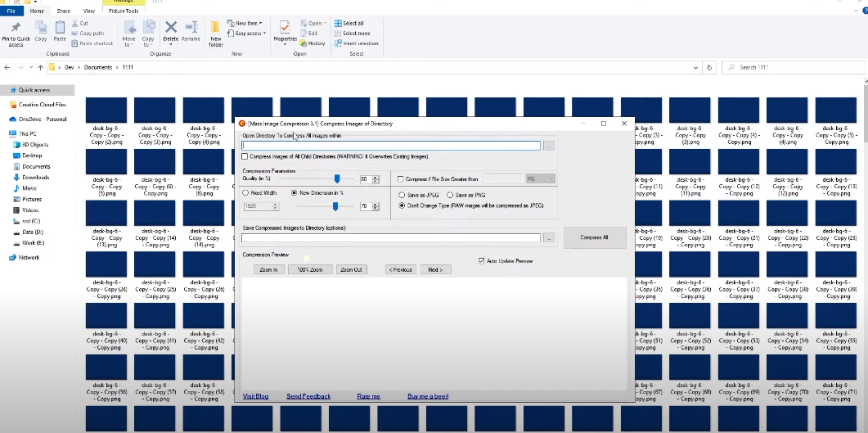868x433 pixels.
Task: Click the New Dimension slider handle
Action: coord(335,206)
